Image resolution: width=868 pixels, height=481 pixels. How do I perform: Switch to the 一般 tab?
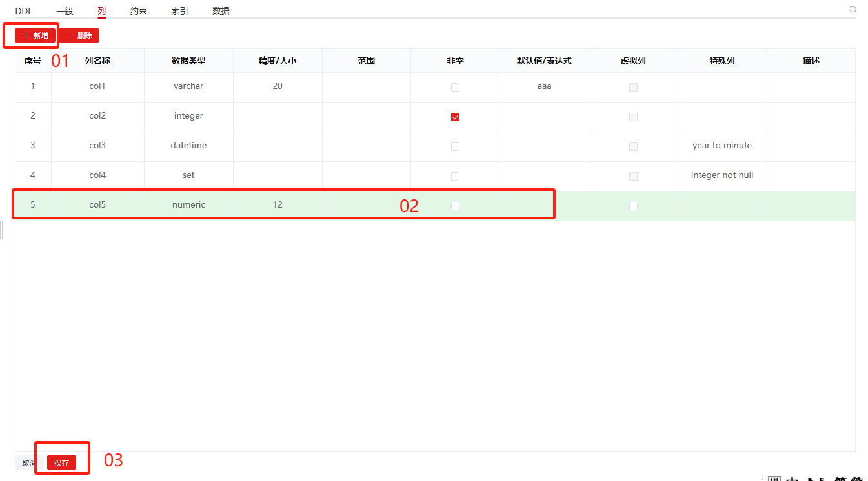point(65,11)
